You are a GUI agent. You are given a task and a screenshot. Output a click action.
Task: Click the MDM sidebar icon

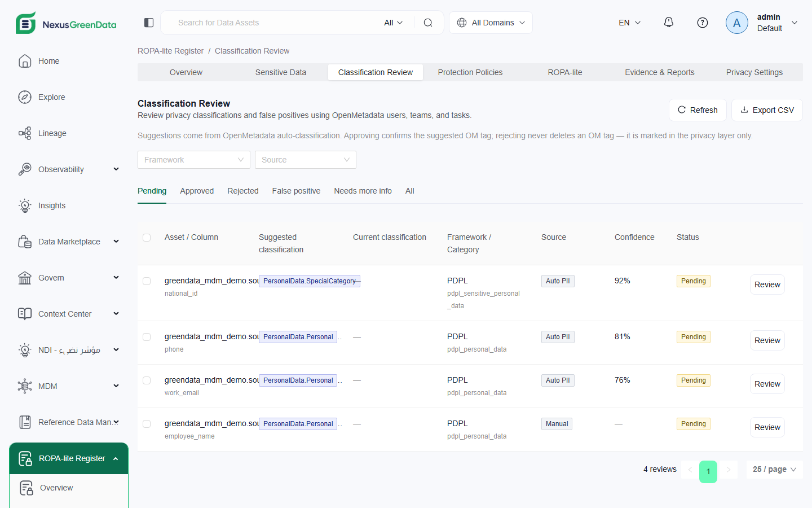click(x=25, y=386)
